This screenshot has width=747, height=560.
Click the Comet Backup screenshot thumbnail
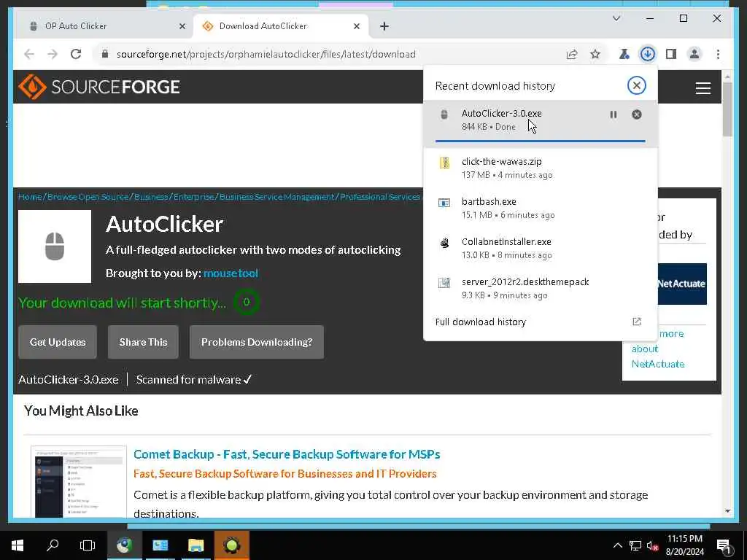pos(79,481)
